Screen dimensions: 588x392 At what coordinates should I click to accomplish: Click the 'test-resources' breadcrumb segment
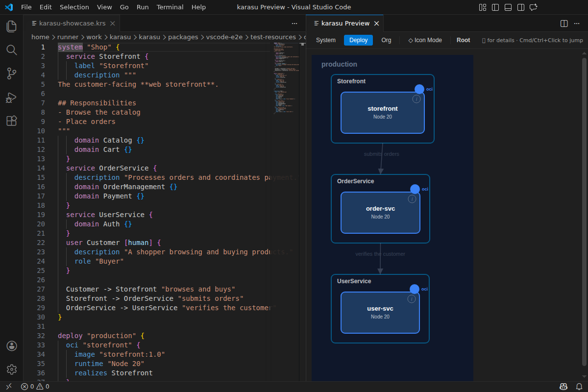pos(273,37)
